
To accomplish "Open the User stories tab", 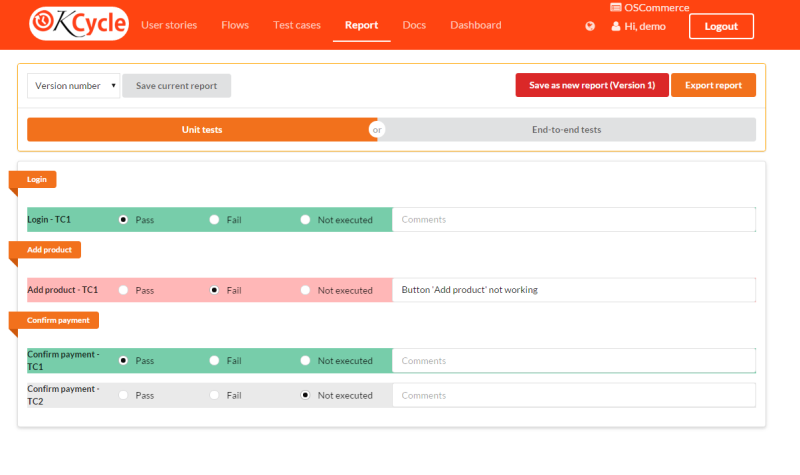I will (169, 25).
